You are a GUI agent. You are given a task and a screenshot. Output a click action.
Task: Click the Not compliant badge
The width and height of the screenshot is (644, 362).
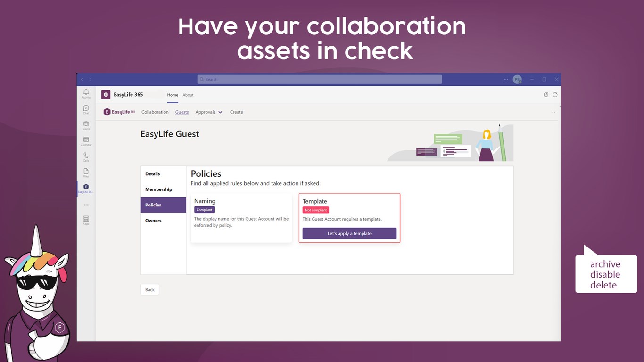coord(316,210)
